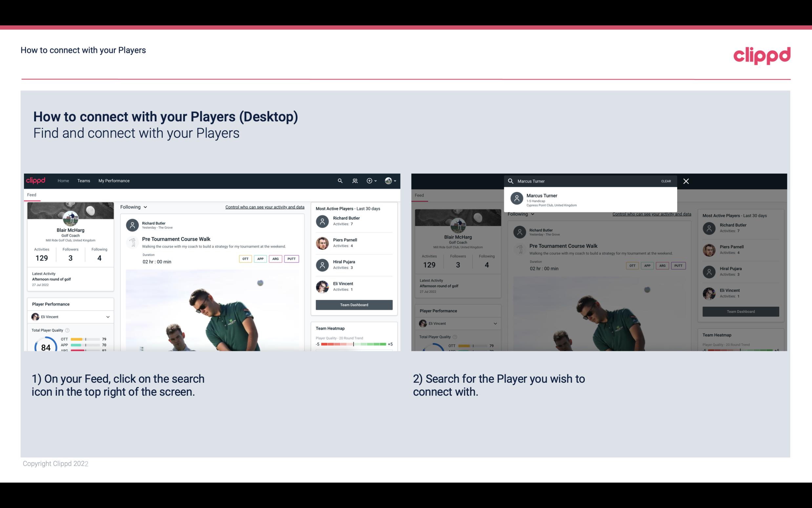Screen dimensions: 812x508
Task: Click the search icon in top right
Action: [340, 181]
